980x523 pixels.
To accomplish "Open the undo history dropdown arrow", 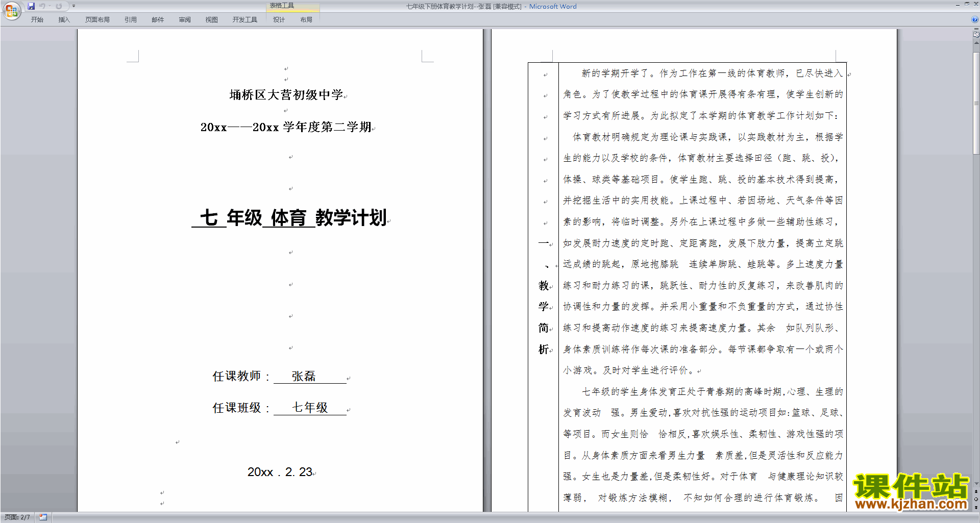I will [50, 6].
